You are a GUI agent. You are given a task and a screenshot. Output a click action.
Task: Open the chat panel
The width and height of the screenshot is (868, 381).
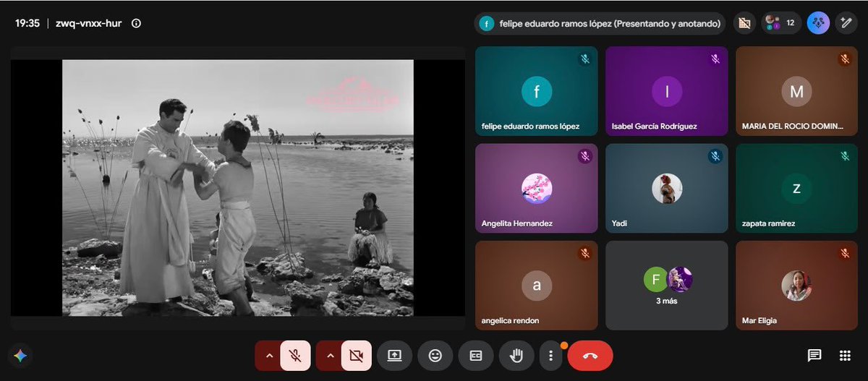(x=814, y=356)
